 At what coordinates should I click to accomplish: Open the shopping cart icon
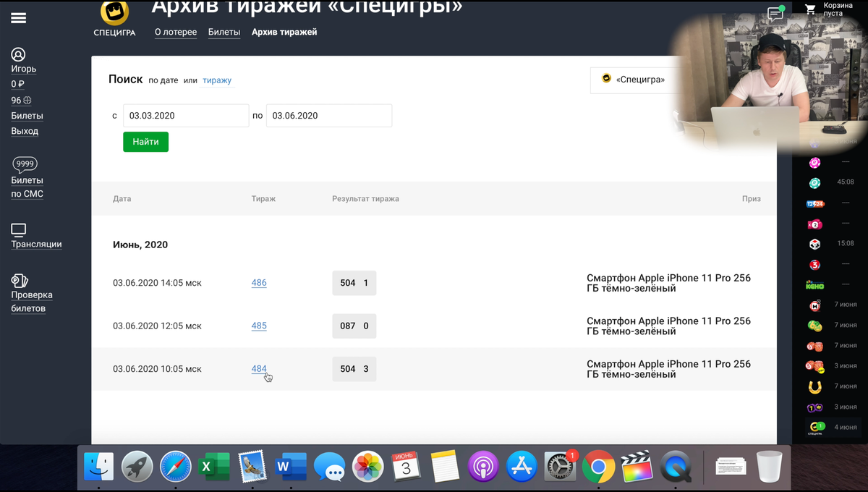click(810, 9)
